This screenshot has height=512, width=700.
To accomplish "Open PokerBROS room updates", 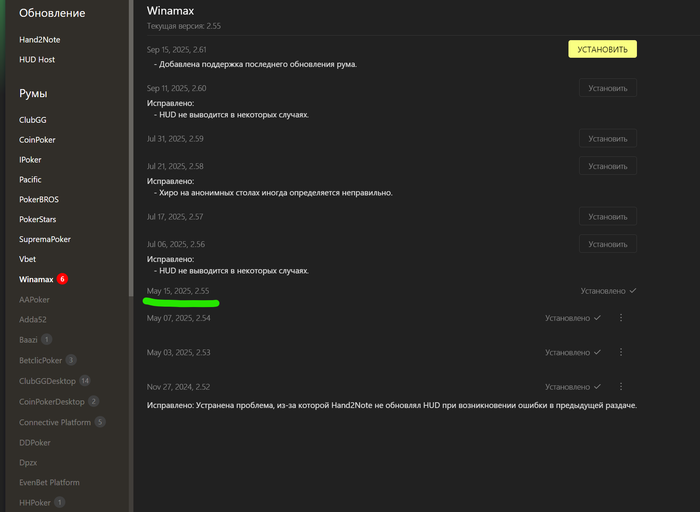I will pos(39,200).
